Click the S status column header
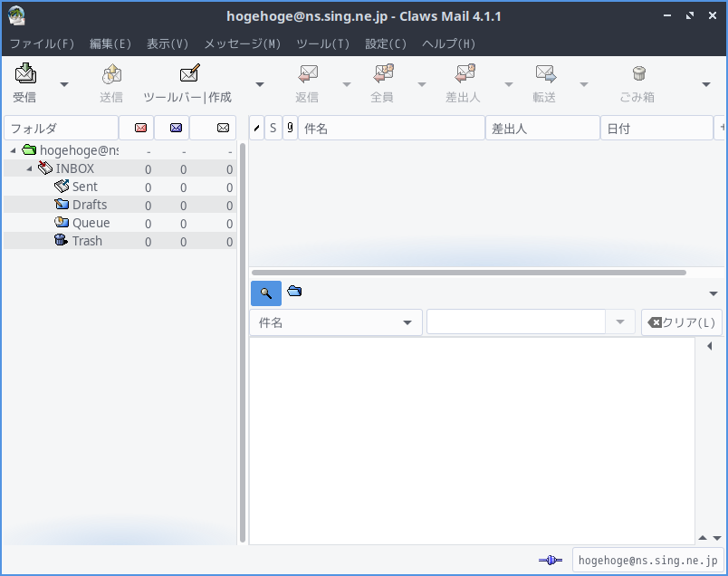This screenshot has height=576, width=728. pyautogui.click(x=273, y=128)
